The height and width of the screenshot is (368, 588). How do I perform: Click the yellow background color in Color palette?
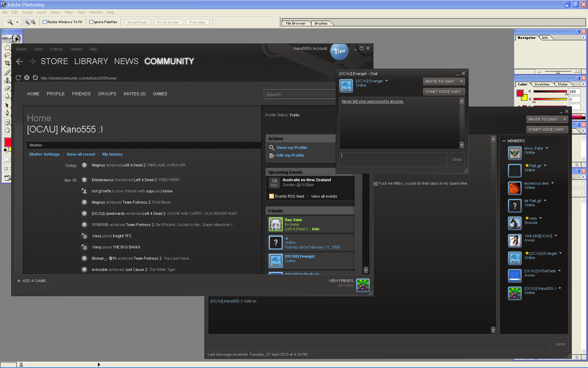(524, 97)
